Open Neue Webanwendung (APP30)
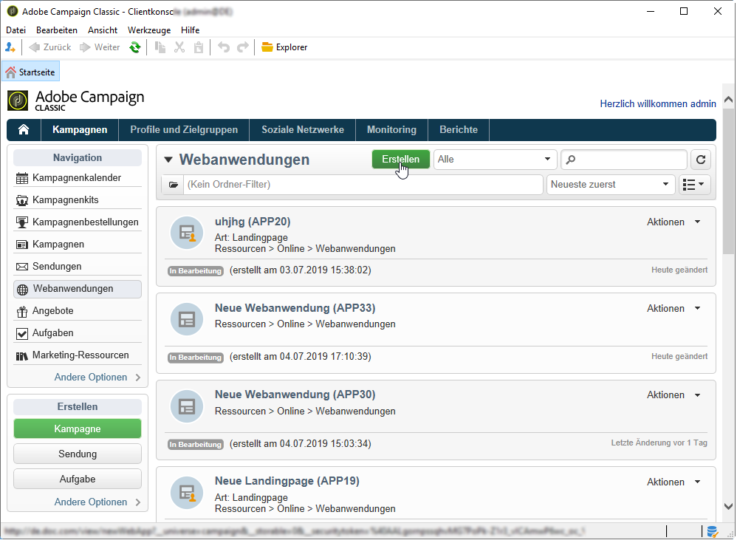 coord(295,395)
